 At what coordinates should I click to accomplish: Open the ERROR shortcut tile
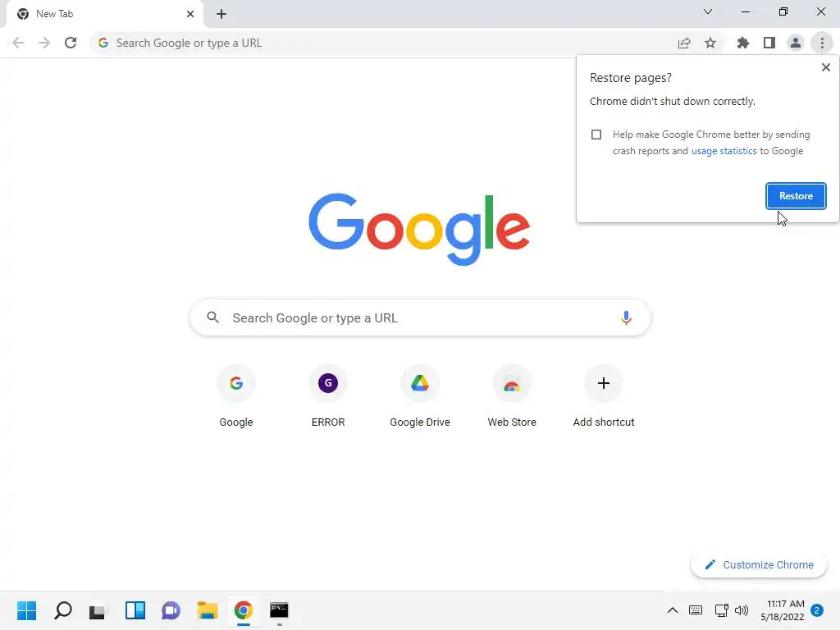click(328, 396)
